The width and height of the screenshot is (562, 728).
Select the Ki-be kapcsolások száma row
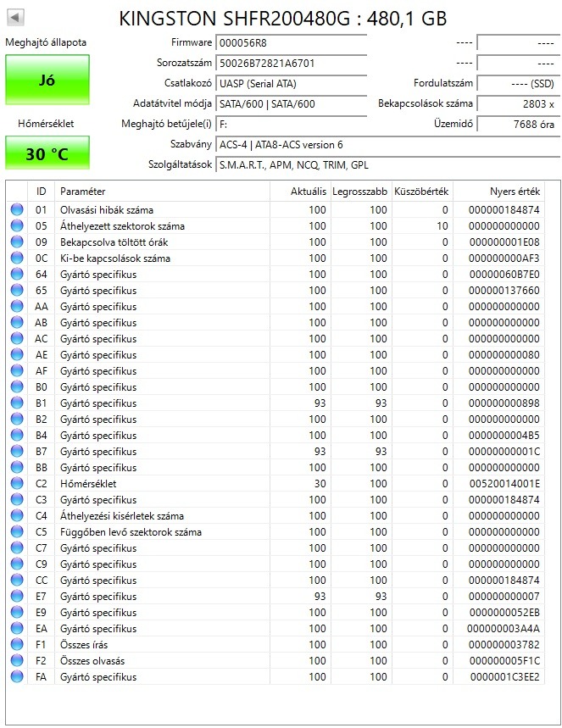click(x=275, y=258)
